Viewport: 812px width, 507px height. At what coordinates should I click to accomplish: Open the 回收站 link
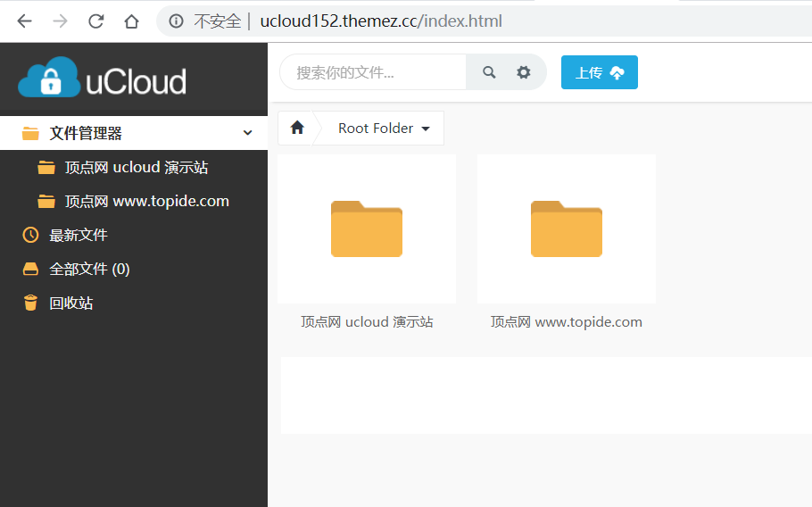(x=71, y=303)
